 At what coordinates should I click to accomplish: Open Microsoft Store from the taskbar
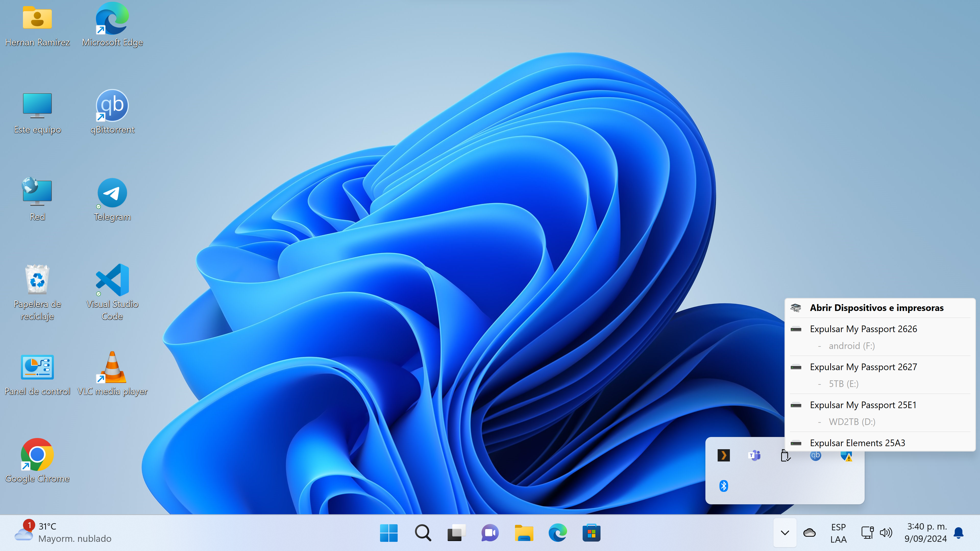point(592,533)
